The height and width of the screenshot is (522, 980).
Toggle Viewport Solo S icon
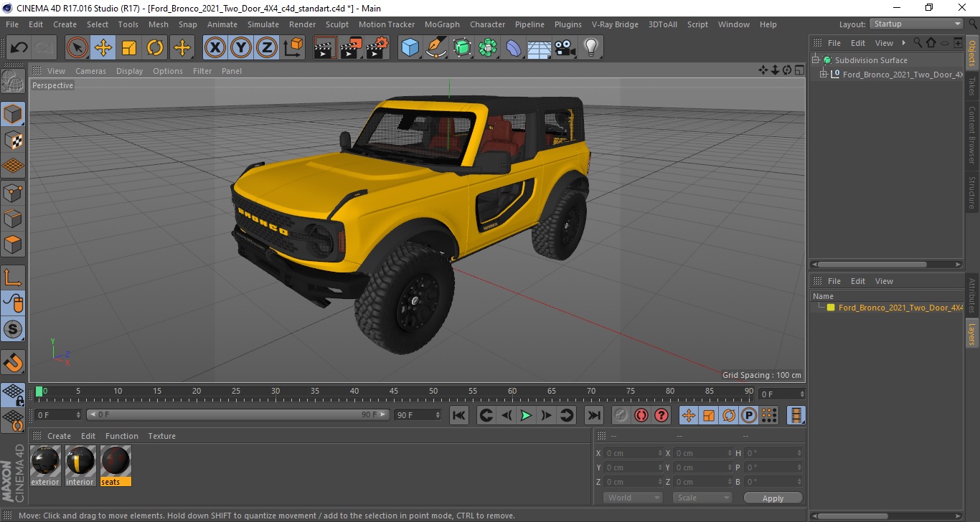[x=13, y=329]
